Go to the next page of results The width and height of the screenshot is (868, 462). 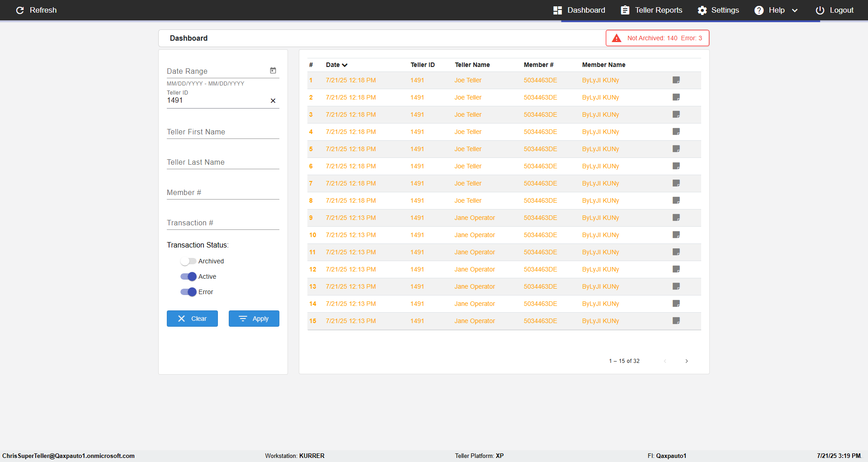(687, 361)
